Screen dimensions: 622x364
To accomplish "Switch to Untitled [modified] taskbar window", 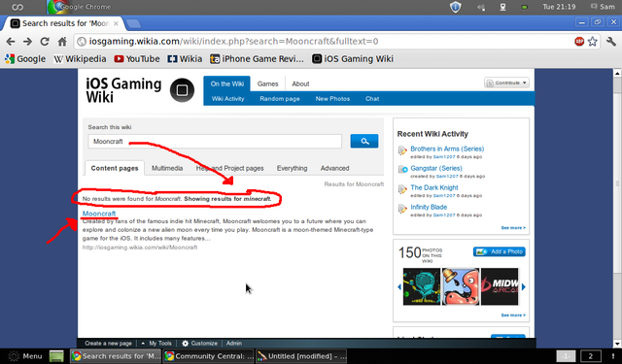I will [302, 356].
